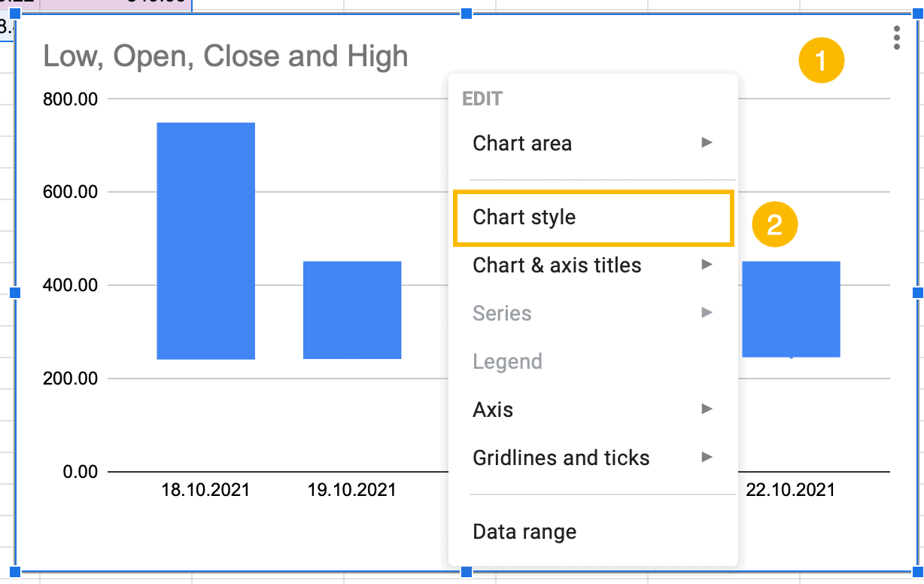The width and height of the screenshot is (924, 584).
Task: Click the top-center chart selection handle
Action: tap(467, 13)
